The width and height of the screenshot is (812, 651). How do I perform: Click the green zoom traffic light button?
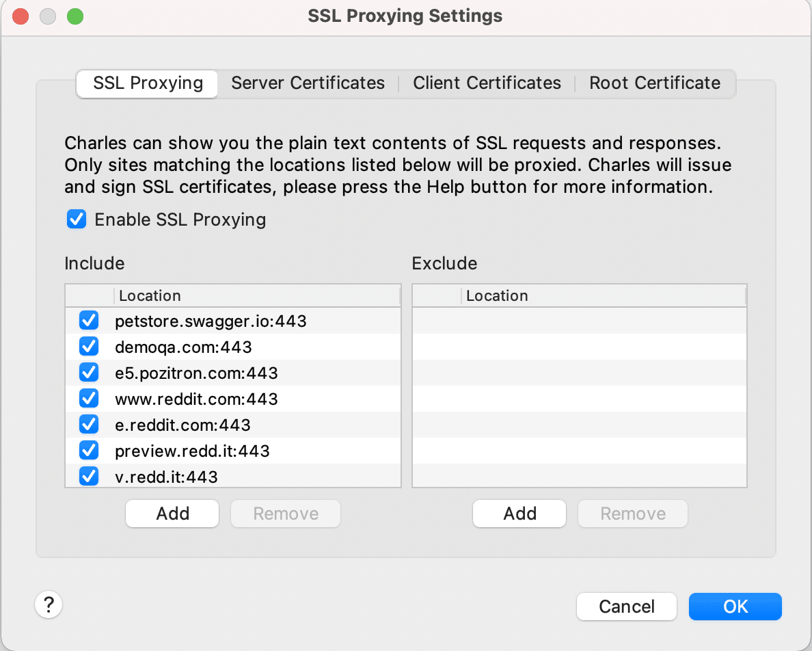tap(75, 15)
